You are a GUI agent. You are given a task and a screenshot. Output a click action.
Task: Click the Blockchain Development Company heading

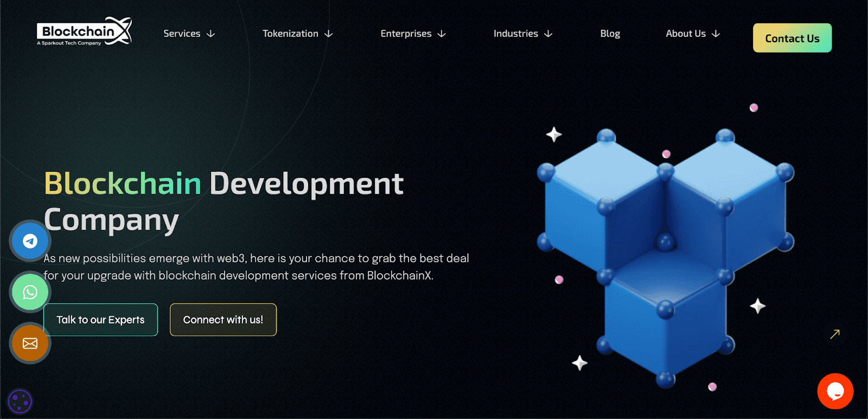[224, 202]
